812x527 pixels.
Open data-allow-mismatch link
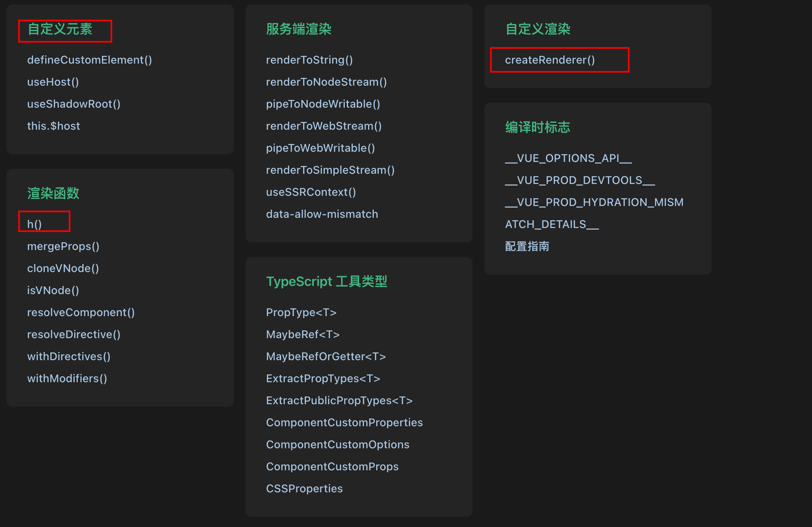(x=322, y=214)
